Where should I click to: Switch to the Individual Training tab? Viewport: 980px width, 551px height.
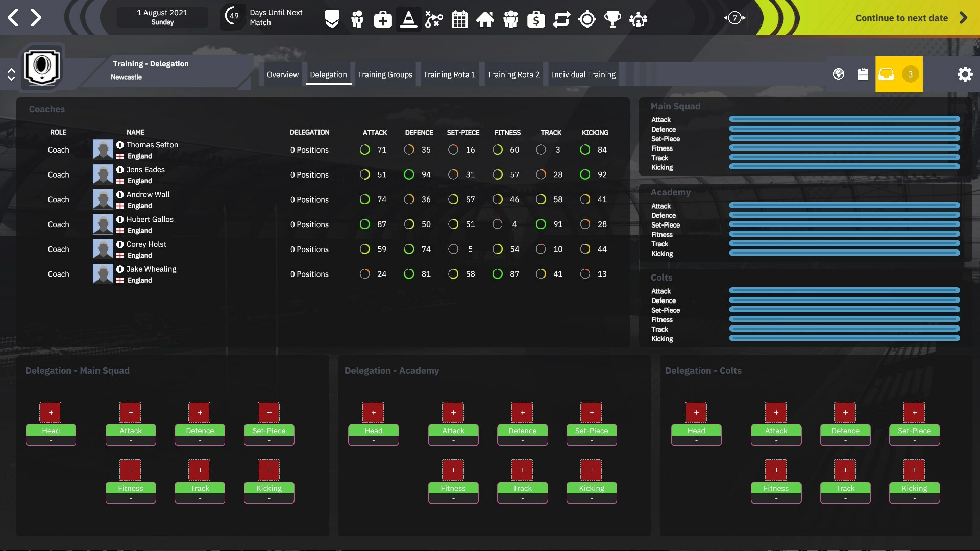pos(583,74)
